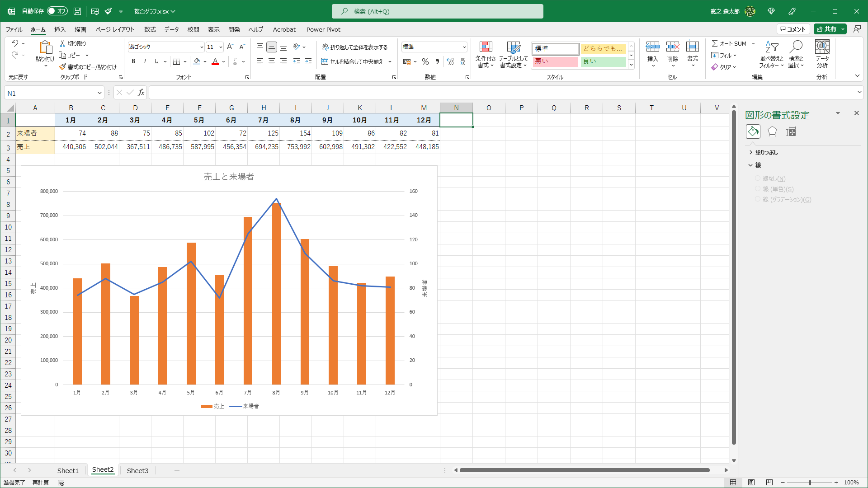Click the Data Analysis icon
The width and height of the screenshot is (868, 488).
tap(822, 47)
